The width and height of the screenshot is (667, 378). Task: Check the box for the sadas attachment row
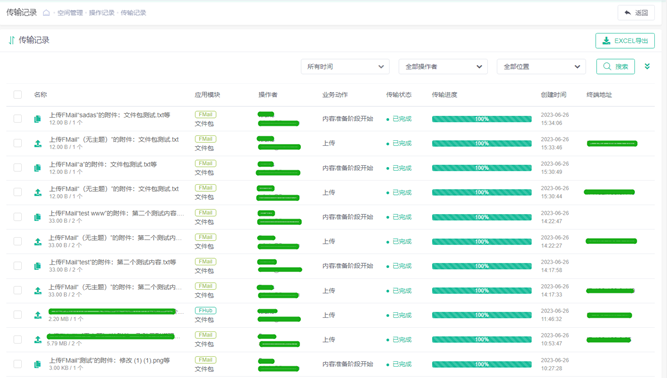pyautogui.click(x=17, y=119)
